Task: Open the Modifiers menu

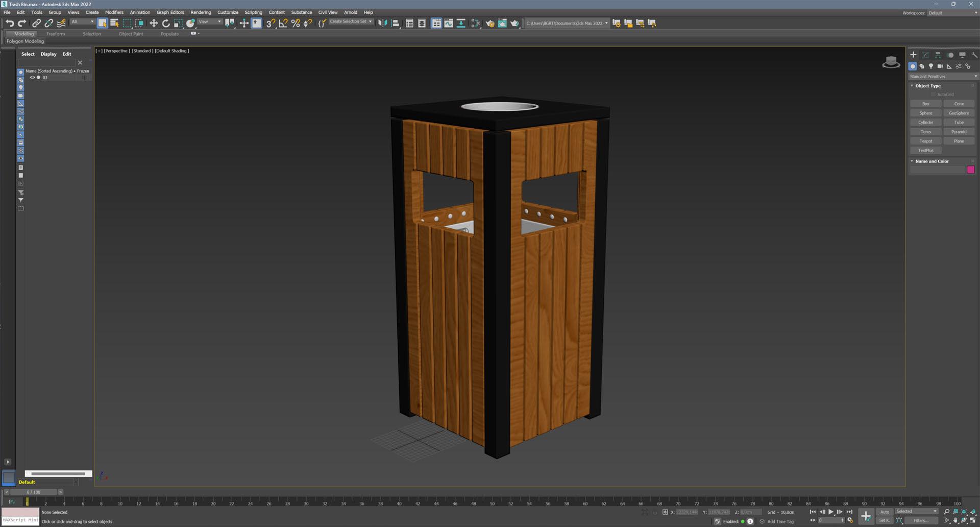Action: 114,12
